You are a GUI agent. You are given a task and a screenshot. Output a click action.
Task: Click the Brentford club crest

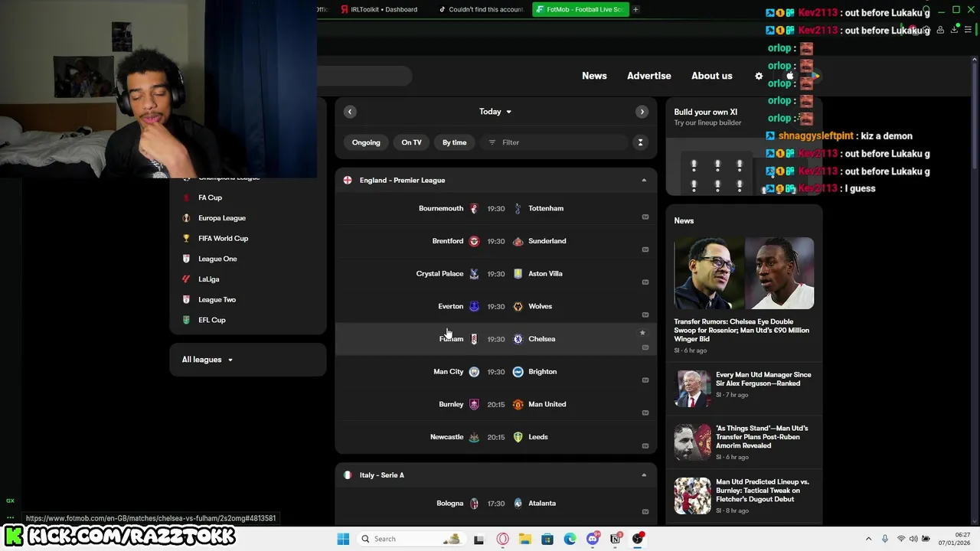(x=474, y=241)
